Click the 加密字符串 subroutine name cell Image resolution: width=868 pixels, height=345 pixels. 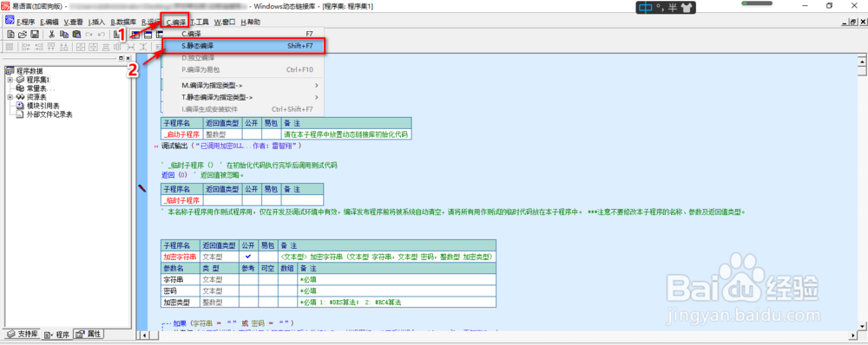pos(180,257)
